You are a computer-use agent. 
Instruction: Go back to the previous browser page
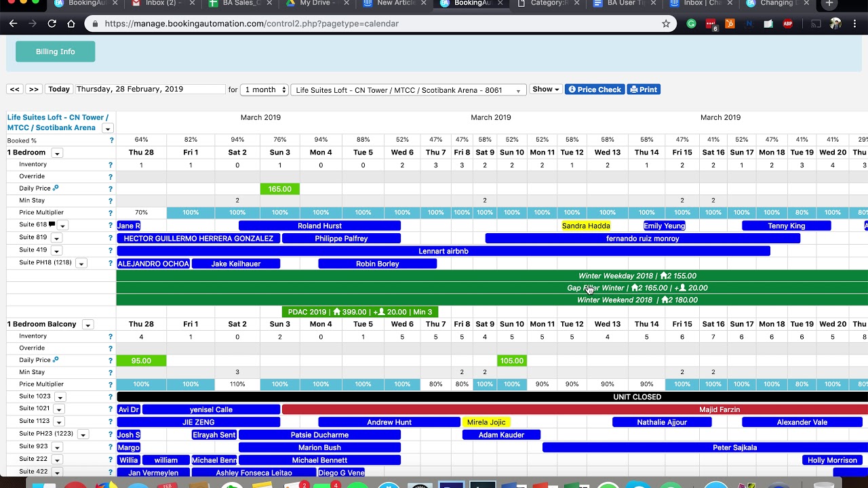click(13, 24)
